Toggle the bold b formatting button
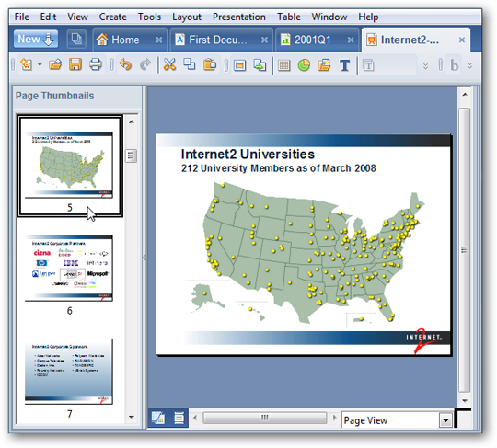Viewport: 497px width, 448px height. click(454, 65)
